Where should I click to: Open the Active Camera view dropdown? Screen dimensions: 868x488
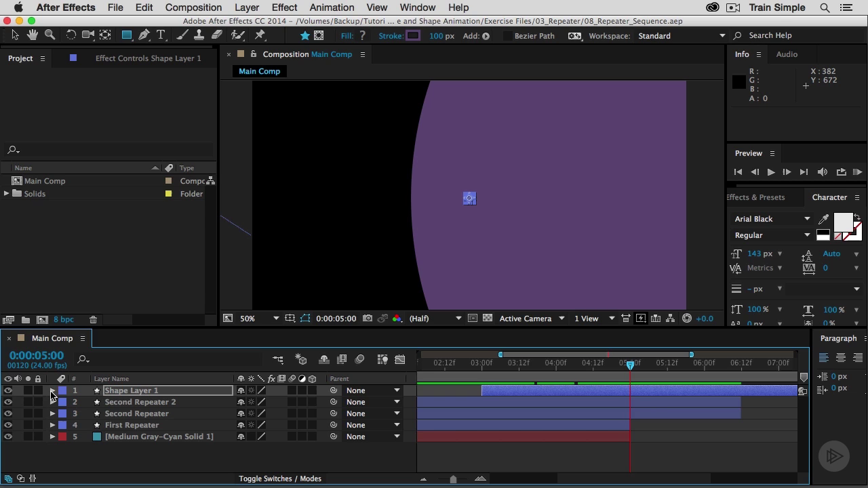point(532,319)
